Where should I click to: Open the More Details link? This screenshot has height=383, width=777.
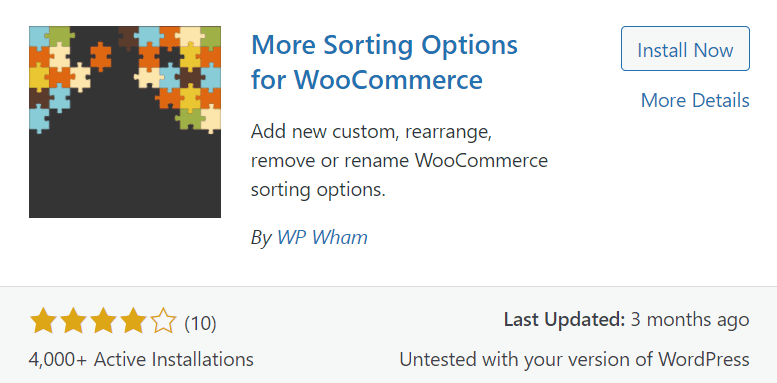(695, 101)
